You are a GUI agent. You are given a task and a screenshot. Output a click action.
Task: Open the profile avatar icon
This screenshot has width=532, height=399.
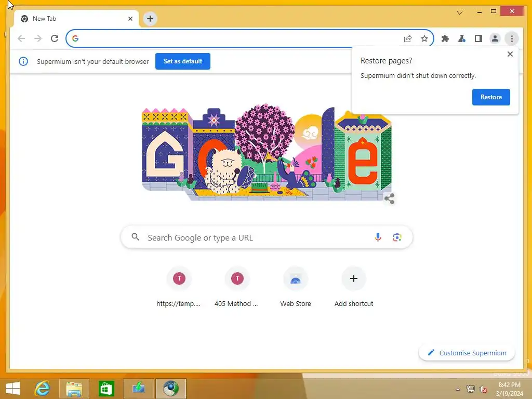(495, 38)
